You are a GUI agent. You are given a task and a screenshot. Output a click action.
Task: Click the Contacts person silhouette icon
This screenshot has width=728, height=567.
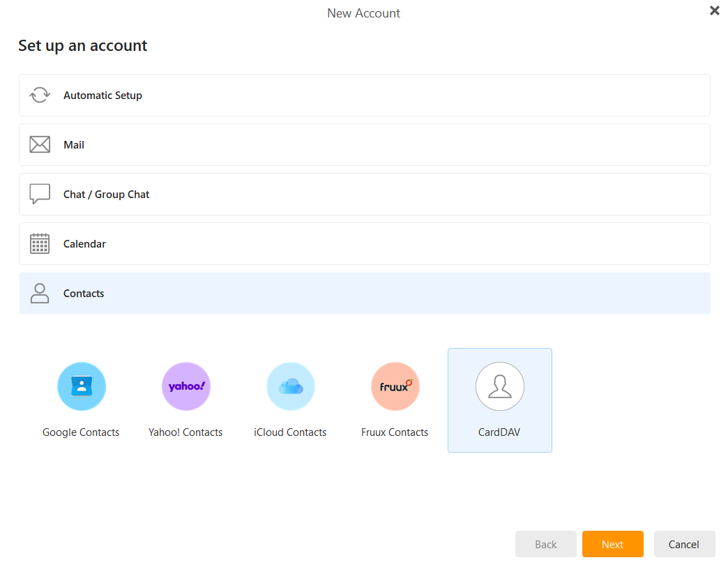coord(40,293)
